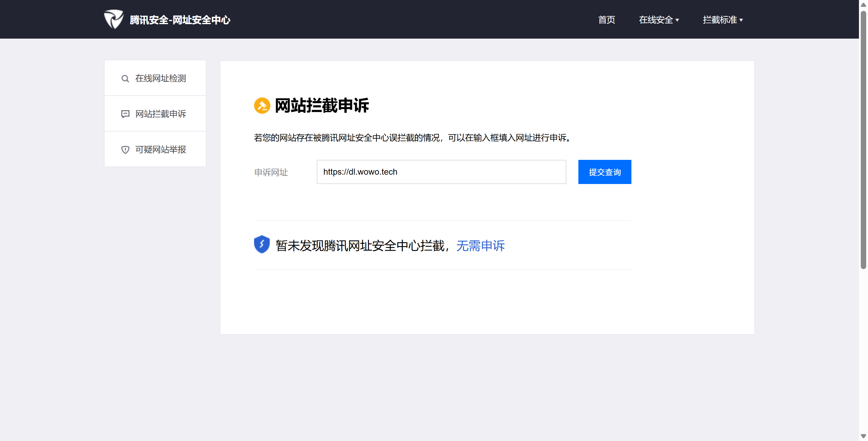Click the arrow next to 在线安全
This screenshot has height=441, width=868.
[677, 20]
